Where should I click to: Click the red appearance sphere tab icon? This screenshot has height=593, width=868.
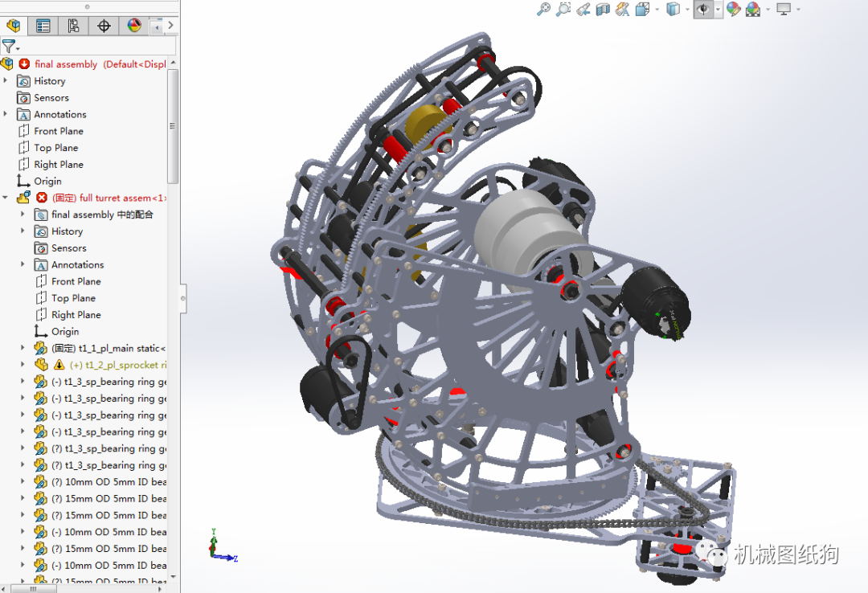pyautogui.click(x=133, y=25)
